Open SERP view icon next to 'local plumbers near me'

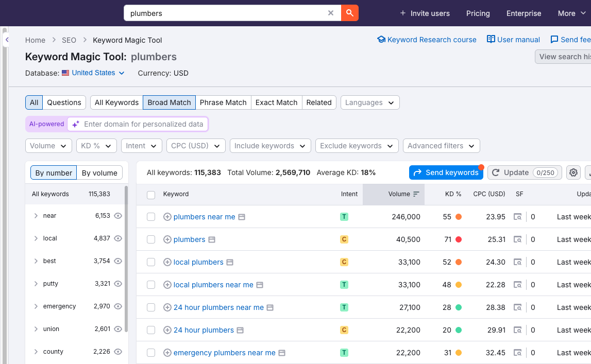pos(260,285)
